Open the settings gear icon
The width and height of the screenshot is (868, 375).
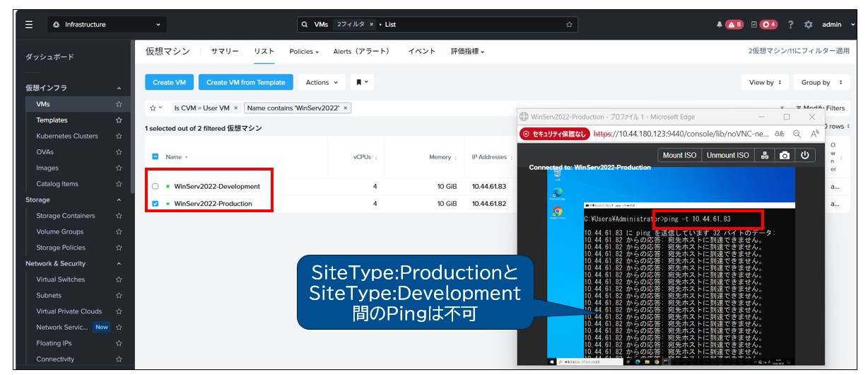click(809, 25)
